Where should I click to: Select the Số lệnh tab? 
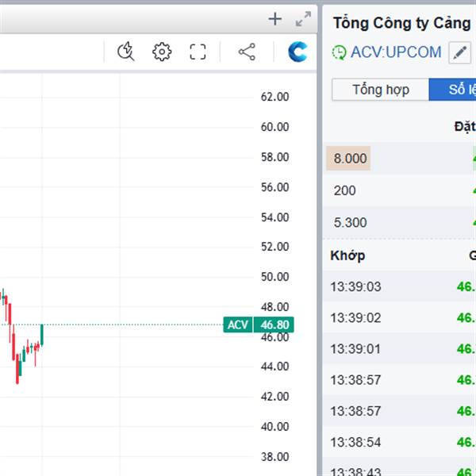point(454,90)
